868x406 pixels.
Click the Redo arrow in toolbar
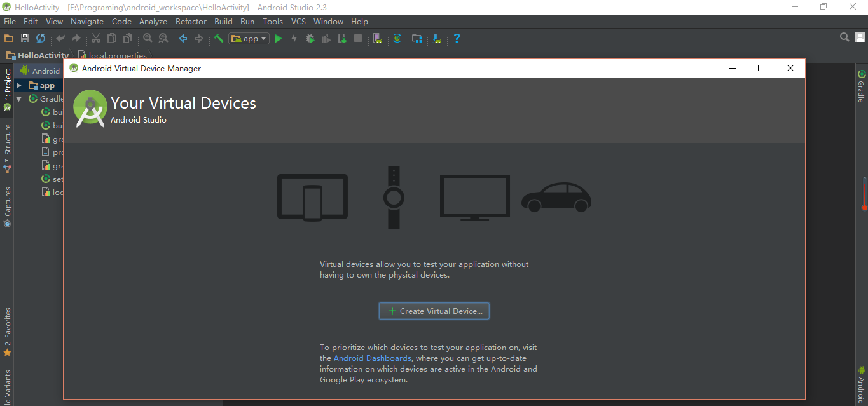pos(76,38)
